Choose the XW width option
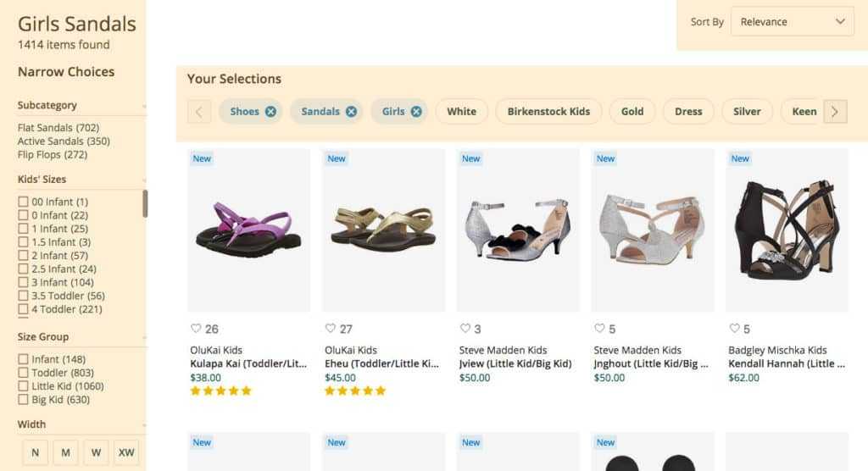The width and height of the screenshot is (868, 471). (126, 452)
